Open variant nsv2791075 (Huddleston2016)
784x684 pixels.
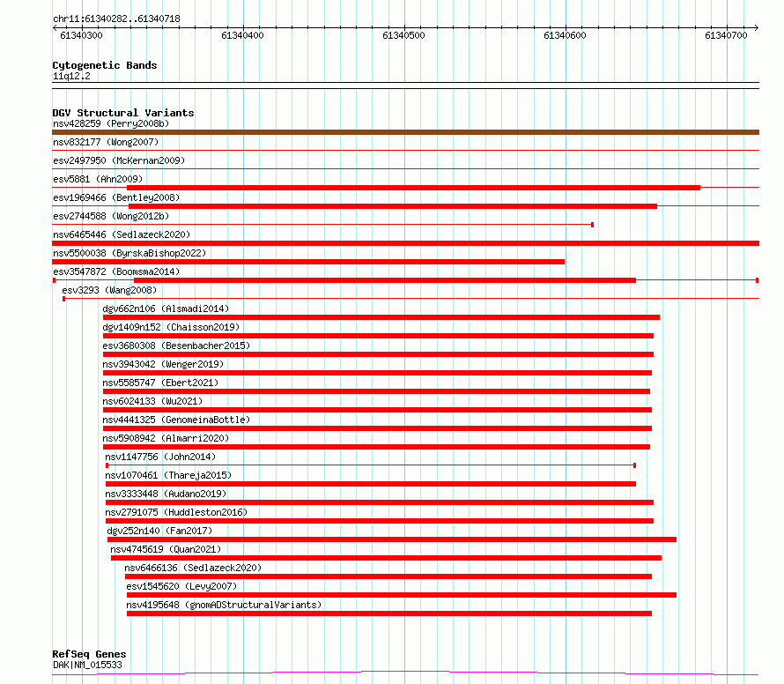[x=176, y=512]
